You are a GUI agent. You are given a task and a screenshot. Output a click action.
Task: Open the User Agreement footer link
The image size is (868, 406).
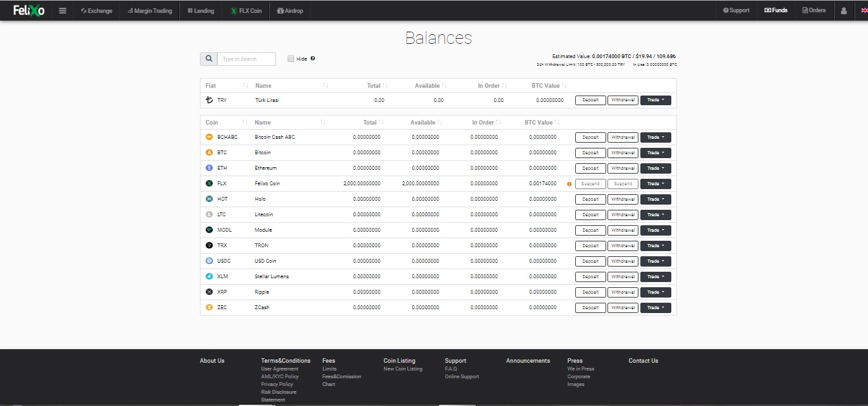click(x=280, y=369)
